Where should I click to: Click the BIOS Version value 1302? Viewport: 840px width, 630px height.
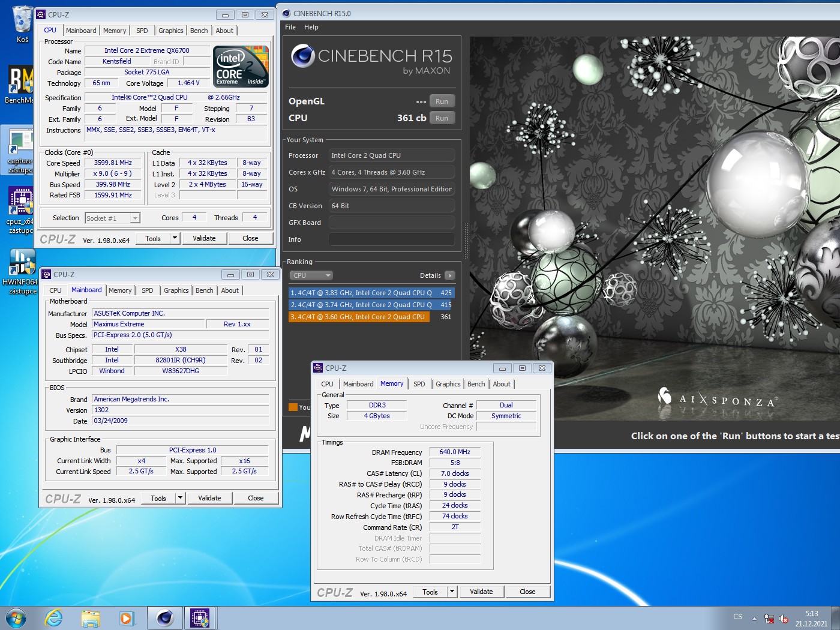coord(181,410)
